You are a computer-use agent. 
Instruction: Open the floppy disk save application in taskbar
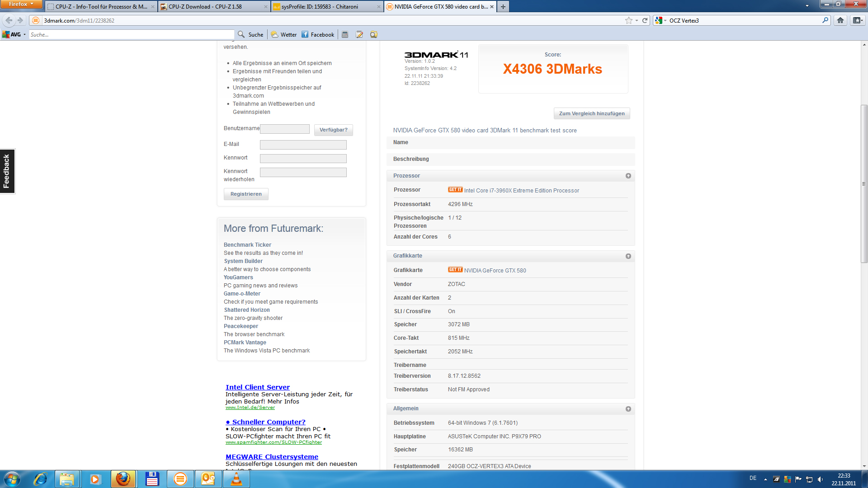click(x=152, y=479)
